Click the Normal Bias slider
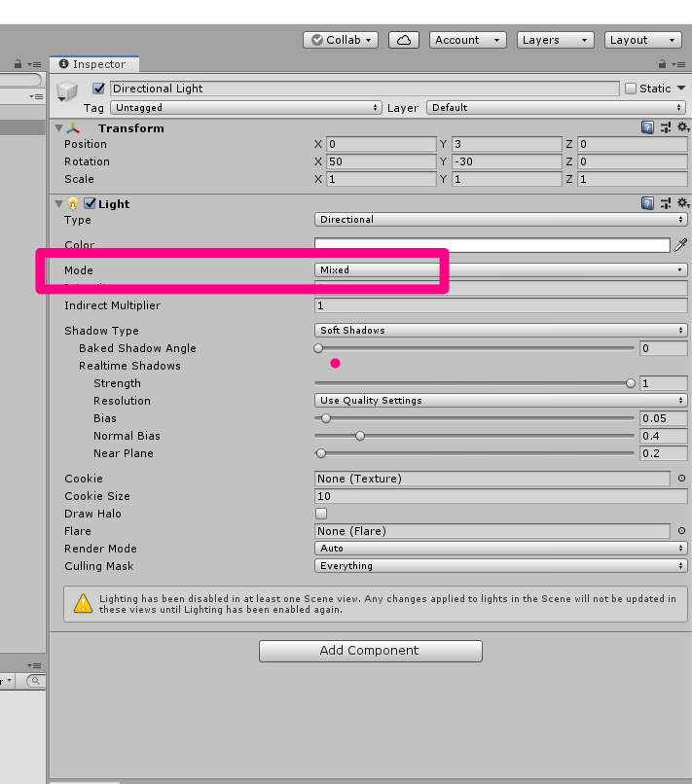The image size is (692, 784). (474, 436)
